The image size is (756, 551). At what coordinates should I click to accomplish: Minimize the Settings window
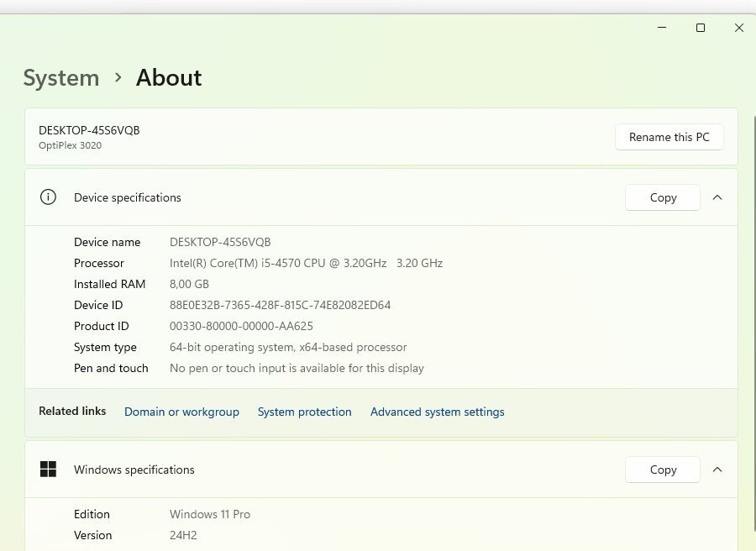click(x=662, y=28)
